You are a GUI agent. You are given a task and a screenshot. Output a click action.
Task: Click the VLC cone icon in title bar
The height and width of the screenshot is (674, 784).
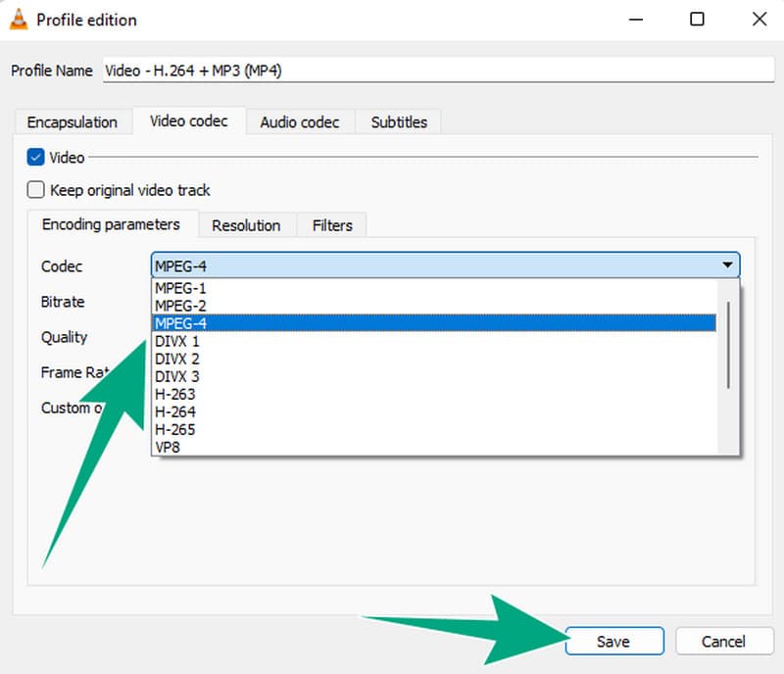[x=18, y=20]
